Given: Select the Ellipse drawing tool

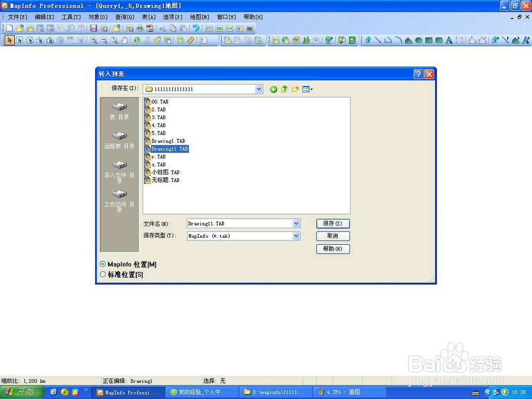Looking at the screenshot, I should (x=419, y=40).
